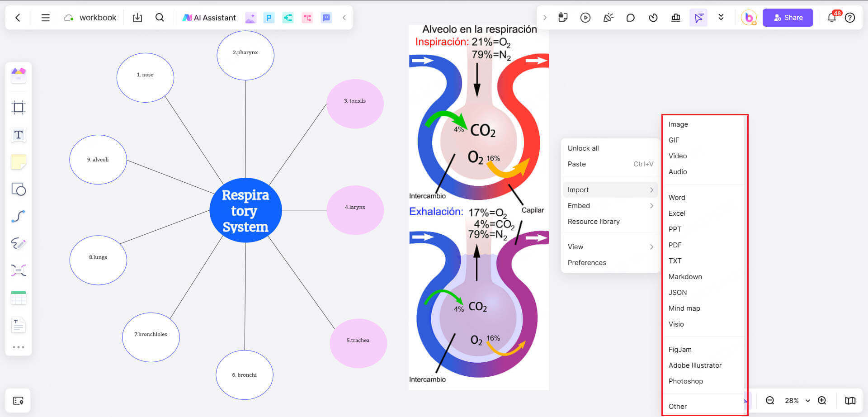Select the Shapes tool
Viewport: 868px width, 417px height.
pos(19,189)
